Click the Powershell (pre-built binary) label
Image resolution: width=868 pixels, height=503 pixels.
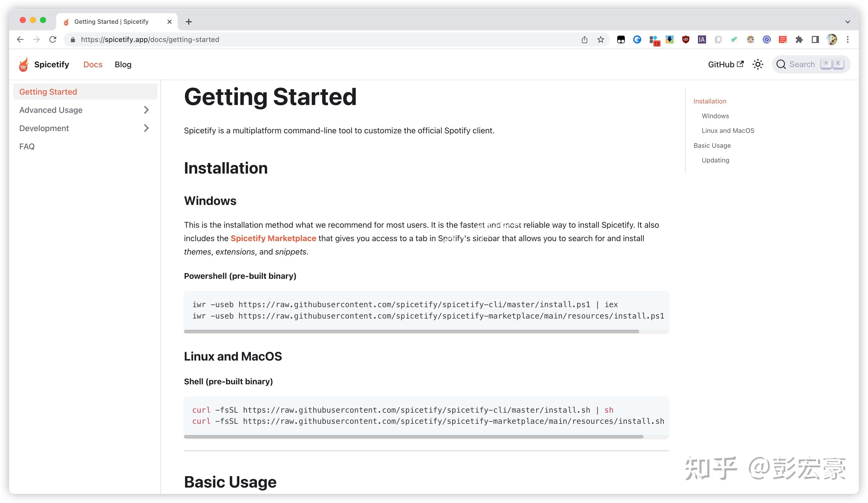tap(240, 276)
